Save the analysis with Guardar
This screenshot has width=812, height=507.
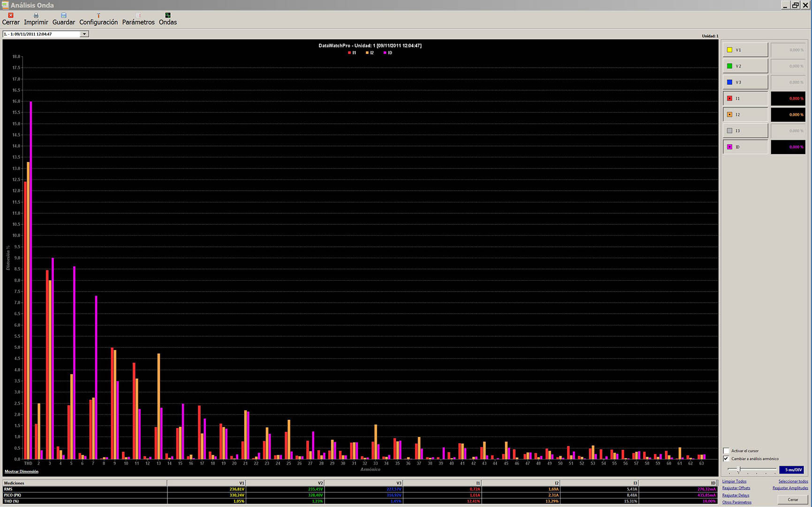[64, 19]
